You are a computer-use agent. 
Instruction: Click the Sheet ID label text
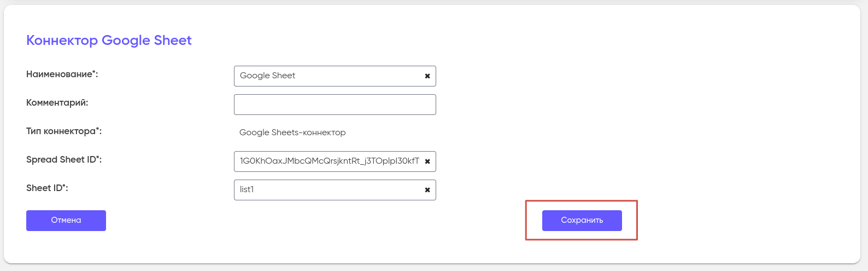click(x=44, y=188)
